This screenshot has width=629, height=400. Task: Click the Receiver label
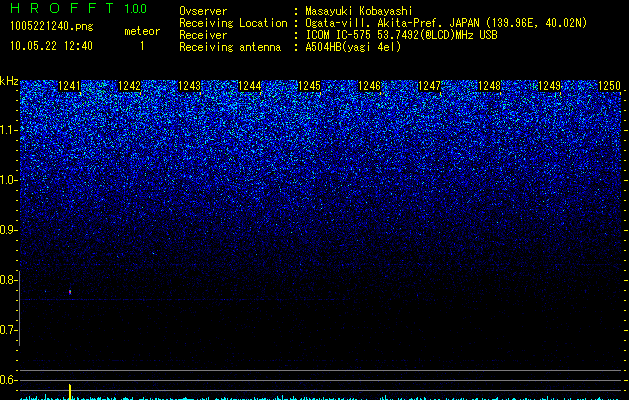203,35
